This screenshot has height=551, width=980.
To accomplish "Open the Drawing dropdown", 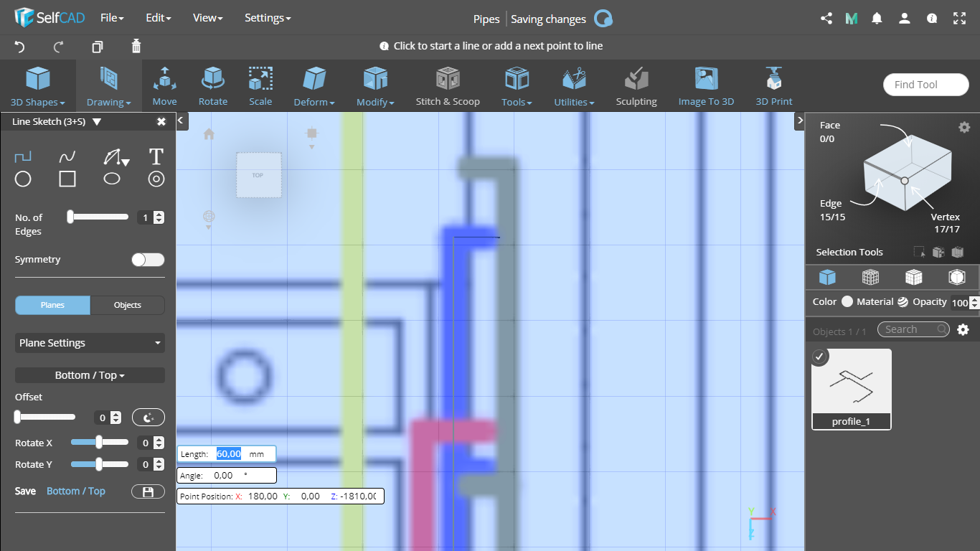I will pos(108,86).
